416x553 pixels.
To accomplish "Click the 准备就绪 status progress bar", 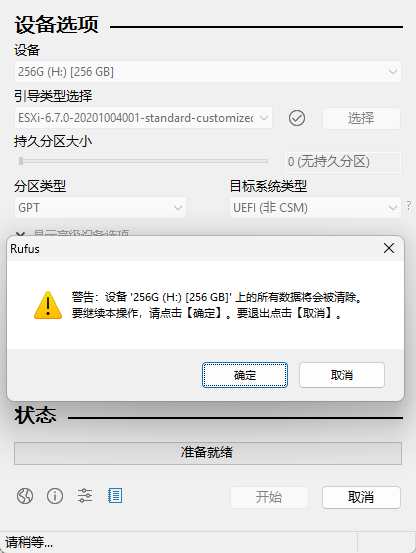I will coord(208,453).
